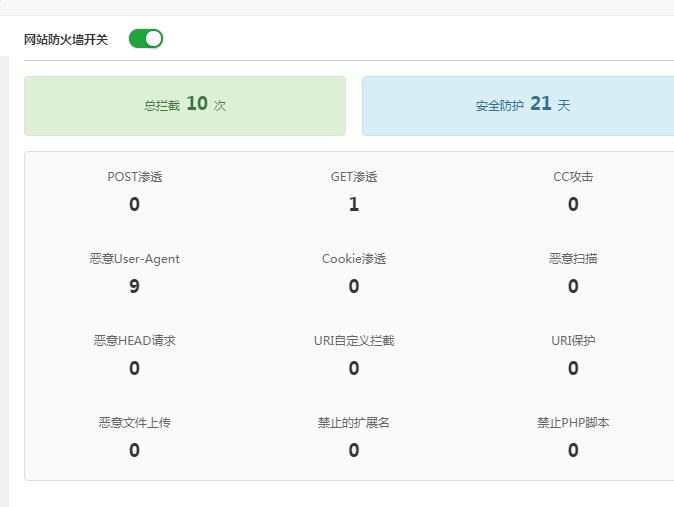The image size is (674, 507).
Task: Select the 恶意User-Agent label
Action: 135,259
